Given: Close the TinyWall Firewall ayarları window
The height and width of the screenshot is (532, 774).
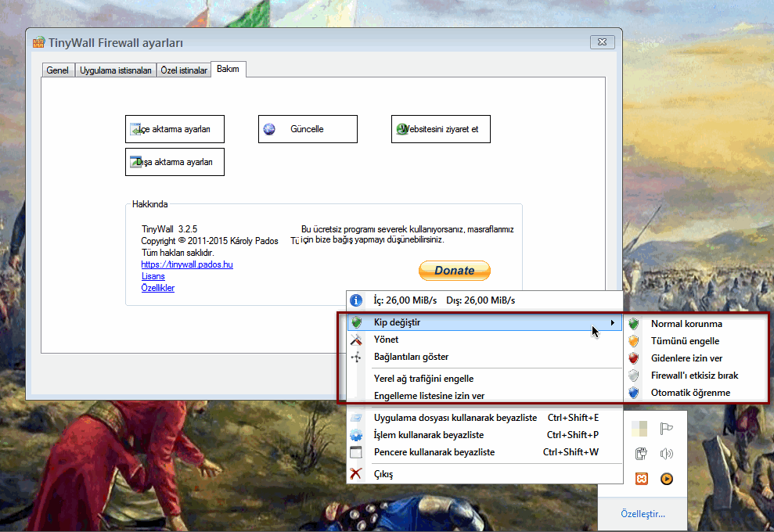Looking at the screenshot, I should [603, 42].
